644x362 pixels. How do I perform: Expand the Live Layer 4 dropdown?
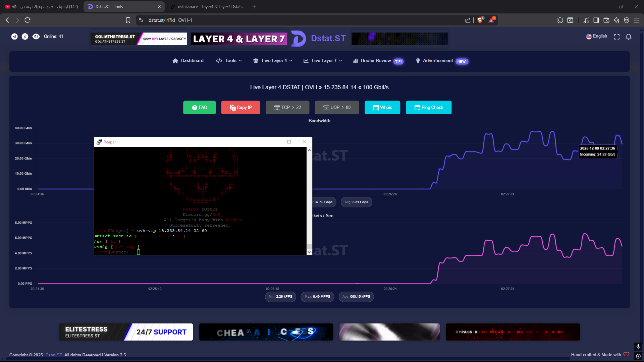(x=273, y=61)
